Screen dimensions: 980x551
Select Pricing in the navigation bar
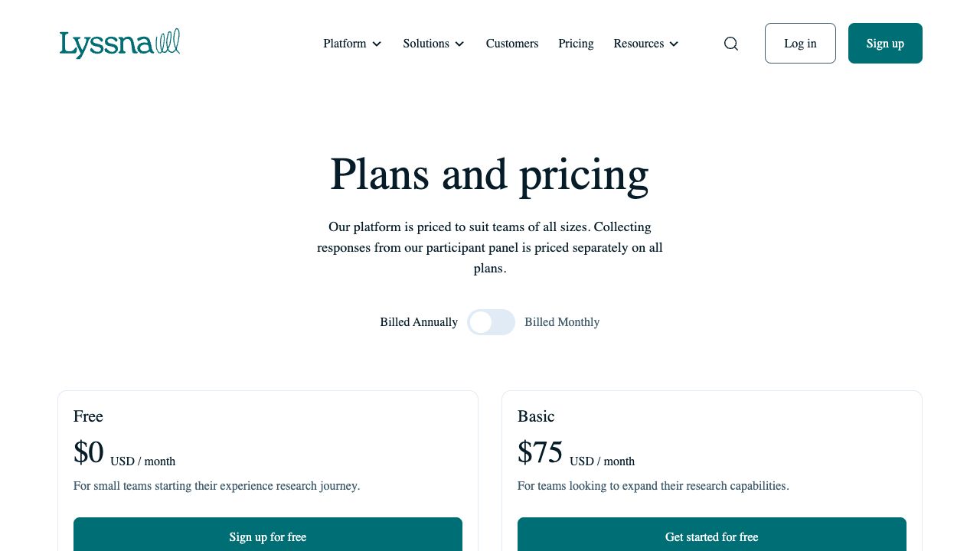tap(576, 44)
